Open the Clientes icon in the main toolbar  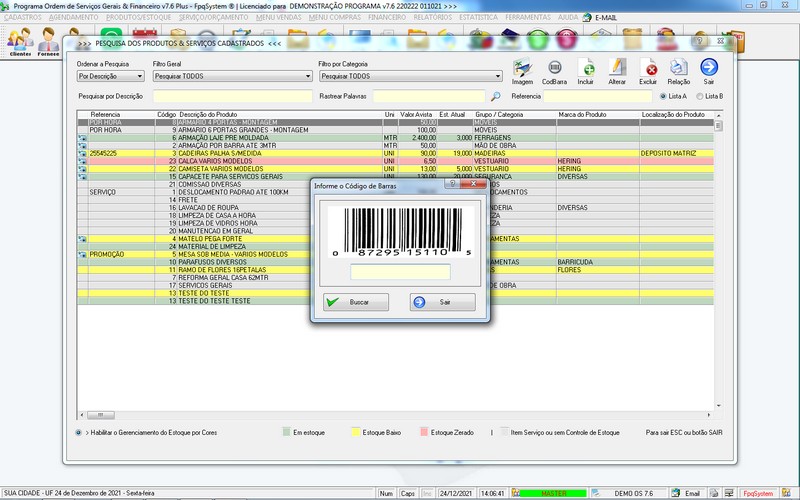click(x=20, y=43)
